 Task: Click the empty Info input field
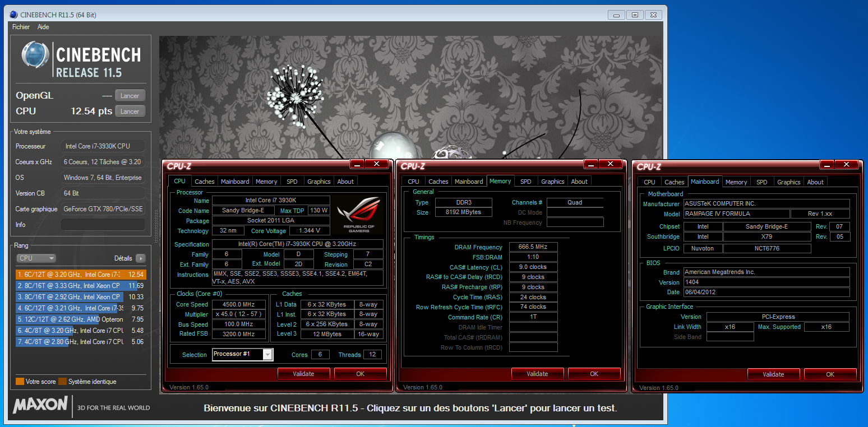point(103,225)
